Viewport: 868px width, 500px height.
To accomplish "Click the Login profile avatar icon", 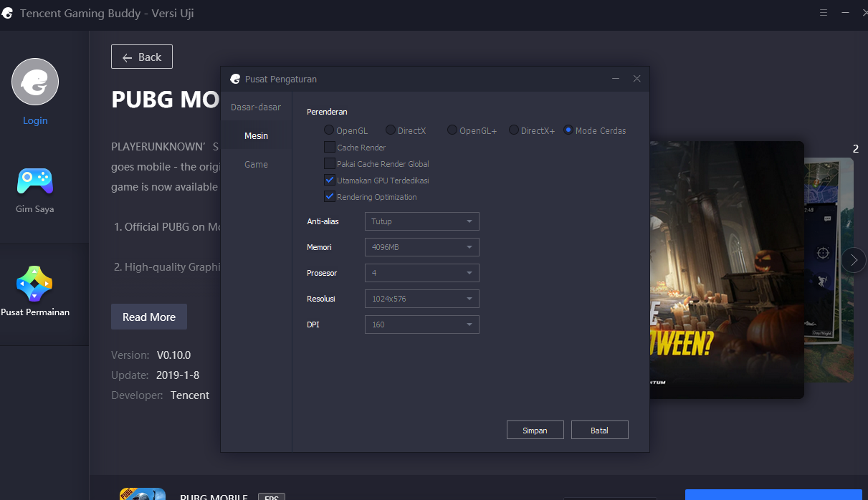I will coord(35,82).
